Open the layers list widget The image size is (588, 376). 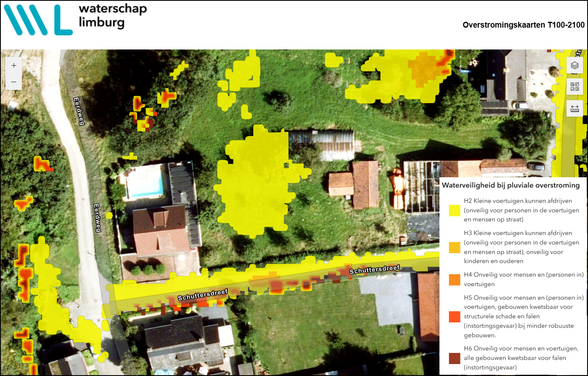pos(575,65)
